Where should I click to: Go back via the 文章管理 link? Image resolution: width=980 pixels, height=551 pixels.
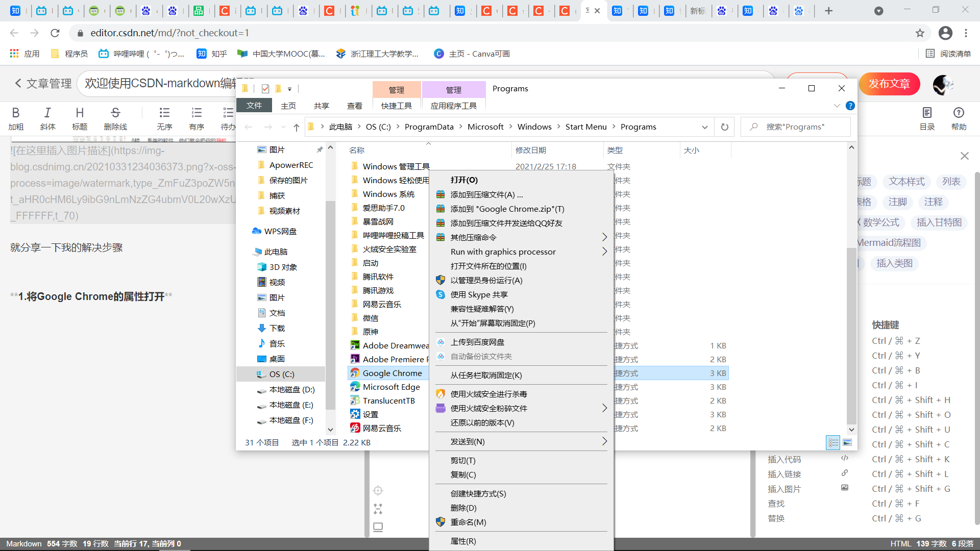41,83
